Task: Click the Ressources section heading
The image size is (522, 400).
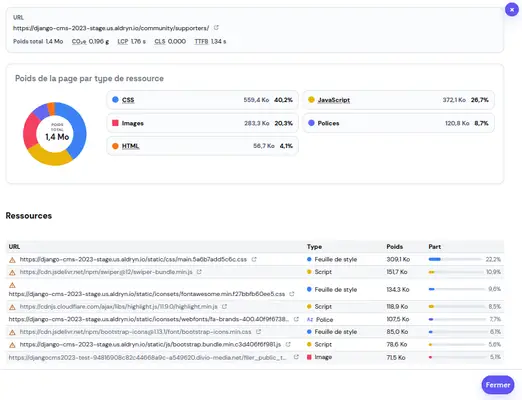Action: tap(29, 216)
